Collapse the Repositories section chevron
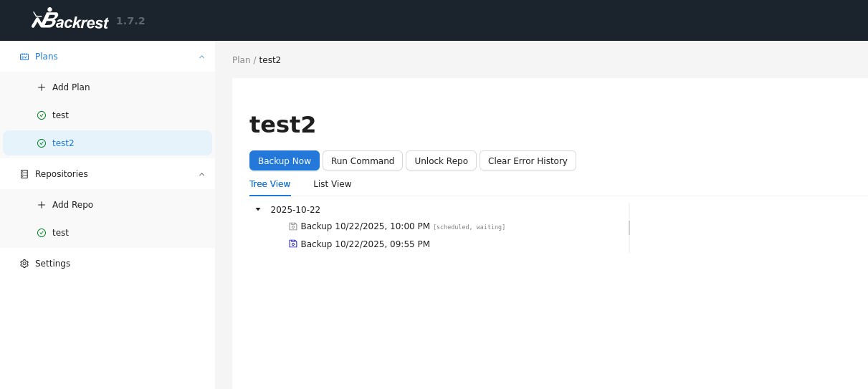Image resolution: width=868 pixels, height=389 pixels. [201, 174]
